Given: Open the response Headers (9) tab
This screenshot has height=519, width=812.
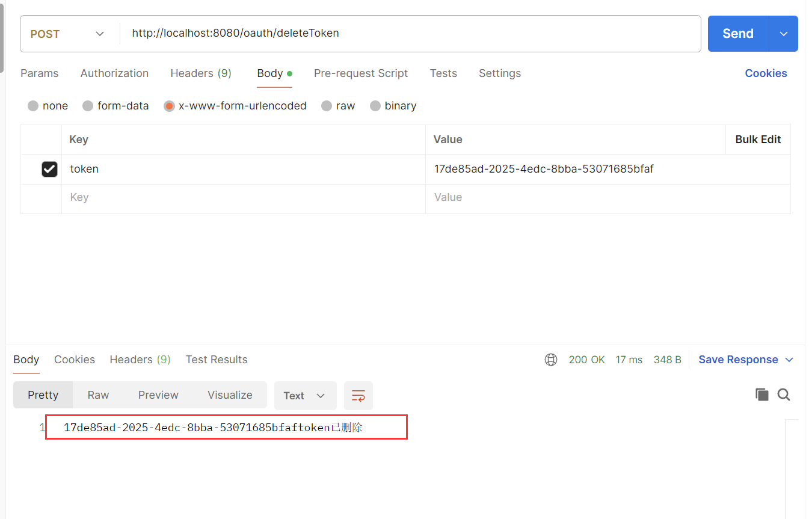Looking at the screenshot, I should [140, 360].
